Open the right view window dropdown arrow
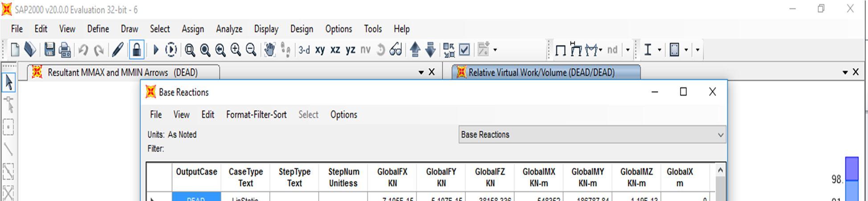Viewport: 868px width, 201px height. [845, 72]
